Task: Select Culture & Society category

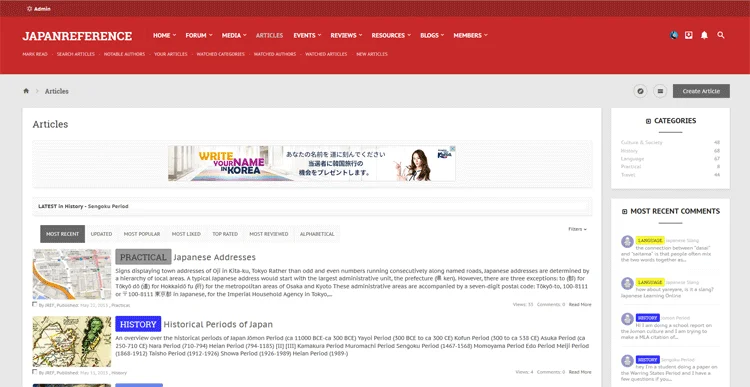Action: (x=641, y=143)
